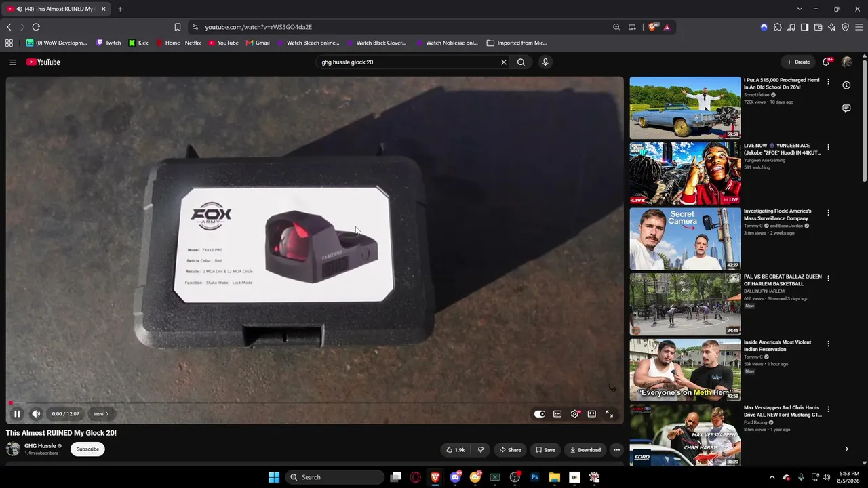Image resolution: width=868 pixels, height=488 pixels.
Task: Bookmark this page from the address bar
Action: [178, 27]
